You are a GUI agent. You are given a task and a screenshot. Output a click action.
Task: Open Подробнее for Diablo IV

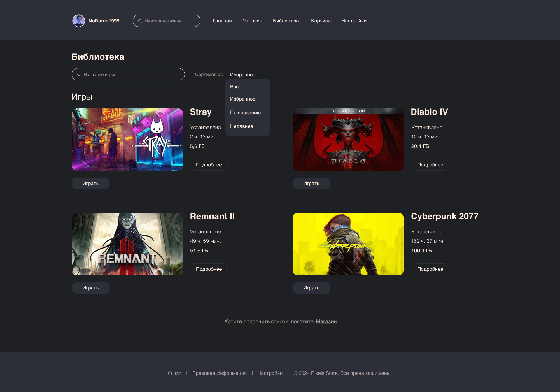430,165
